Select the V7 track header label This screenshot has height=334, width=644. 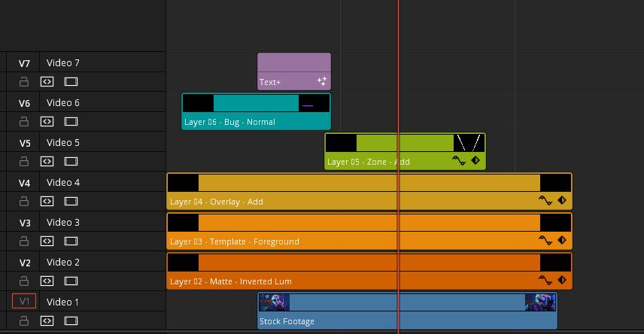tap(24, 63)
